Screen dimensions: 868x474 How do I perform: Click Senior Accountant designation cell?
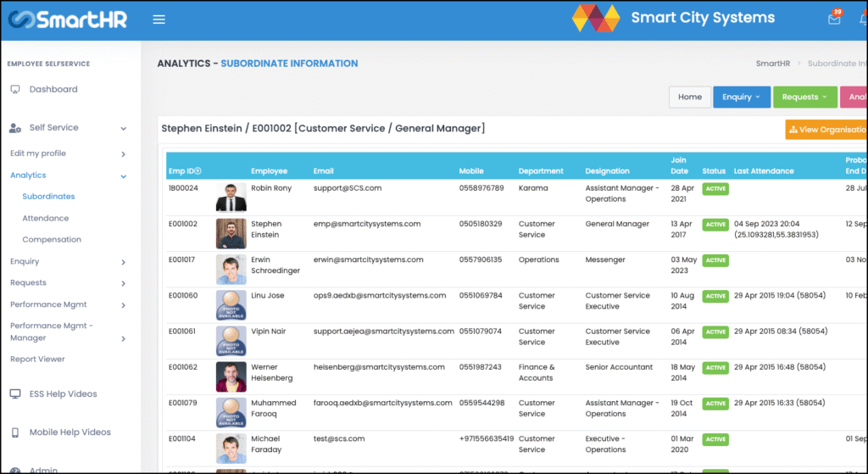pyautogui.click(x=619, y=367)
